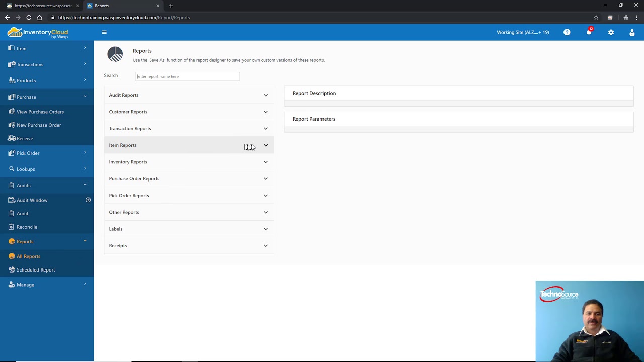This screenshot has height=362, width=644.
Task: Click the report name search field
Action: (x=187, y=76)
